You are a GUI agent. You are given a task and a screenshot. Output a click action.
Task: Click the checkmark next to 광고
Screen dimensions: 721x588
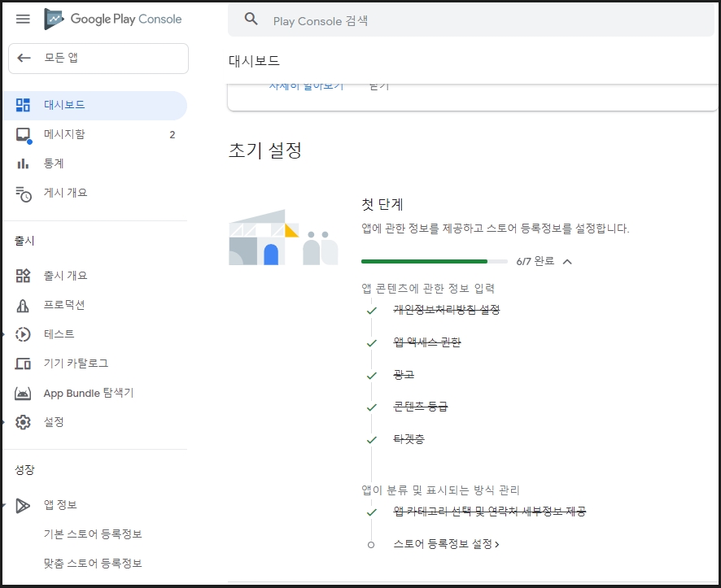pos(372,376)
